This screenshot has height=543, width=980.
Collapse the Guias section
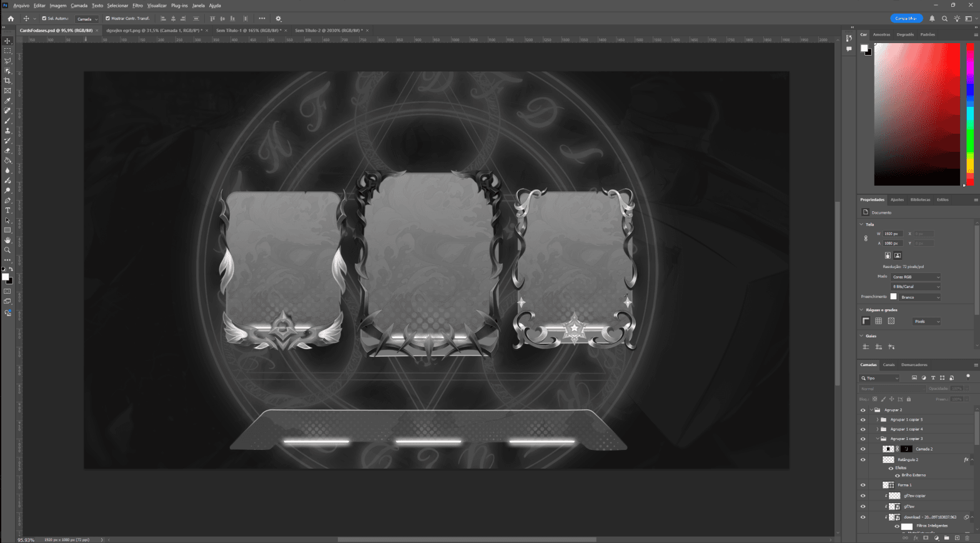pos(862,336)
